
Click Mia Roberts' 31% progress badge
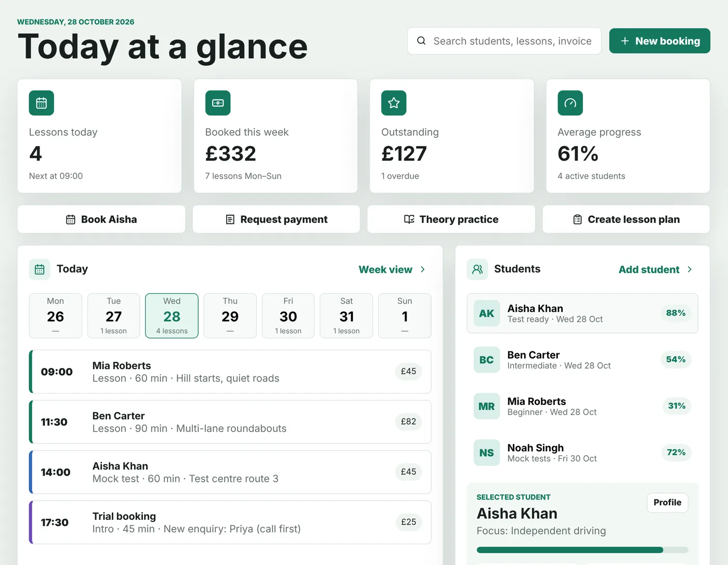pyautogui.click(x=677, y=406)
